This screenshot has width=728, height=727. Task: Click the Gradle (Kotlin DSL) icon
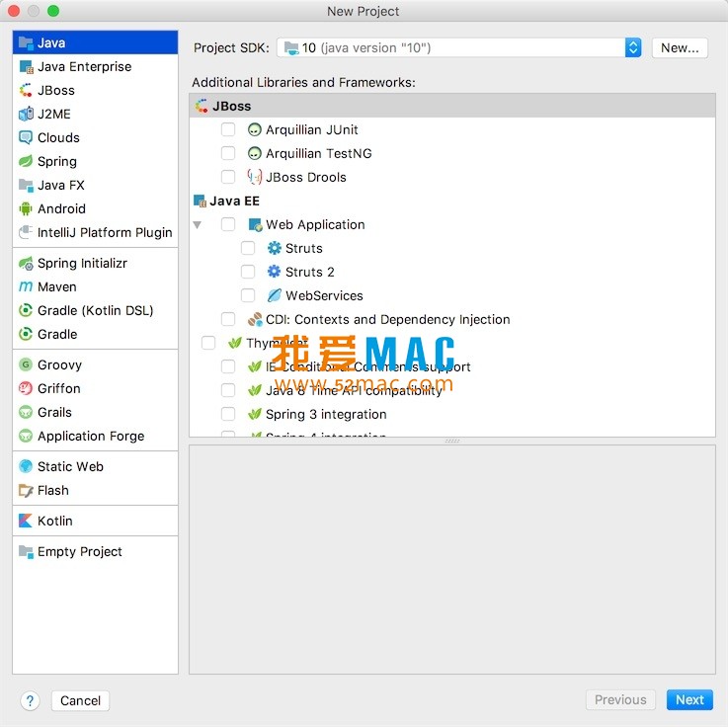pyautogui.click(x=26, y=310)
